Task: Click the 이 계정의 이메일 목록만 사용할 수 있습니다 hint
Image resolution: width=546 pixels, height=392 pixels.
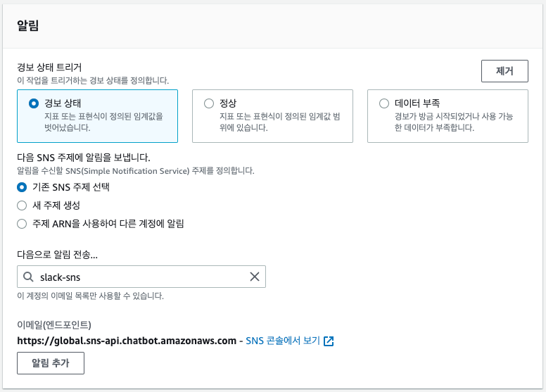Action: pos(90,296)
